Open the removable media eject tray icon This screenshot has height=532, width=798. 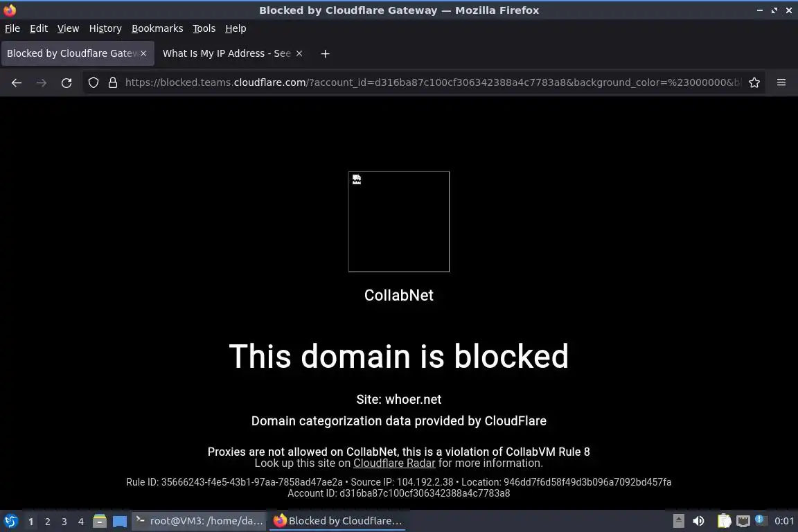678,521
